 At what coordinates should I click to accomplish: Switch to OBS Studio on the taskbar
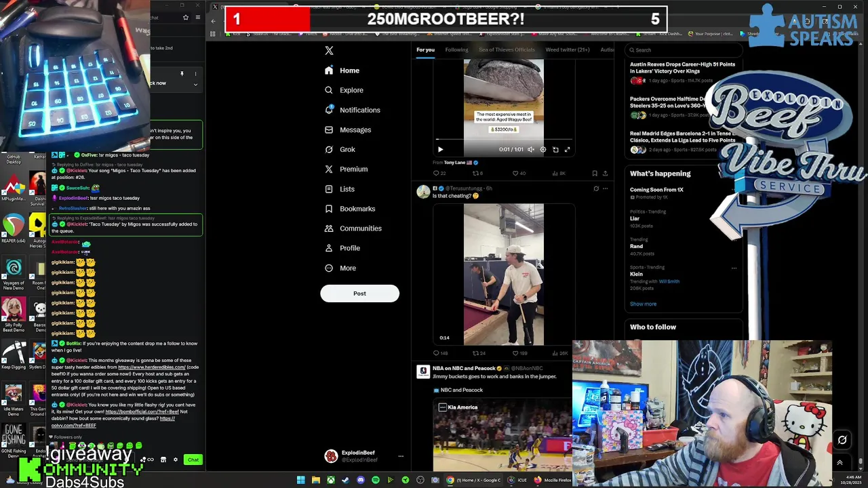[420, 480]
